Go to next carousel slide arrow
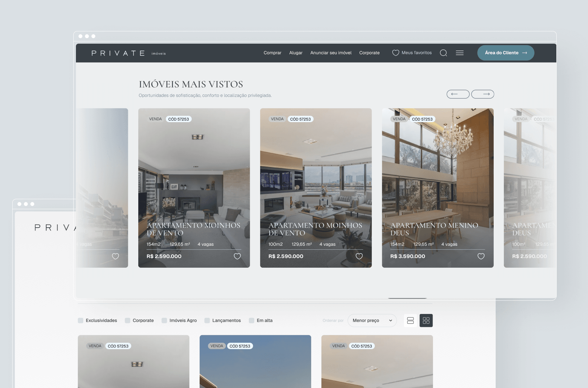588x388 pixels. coord(483,94)
